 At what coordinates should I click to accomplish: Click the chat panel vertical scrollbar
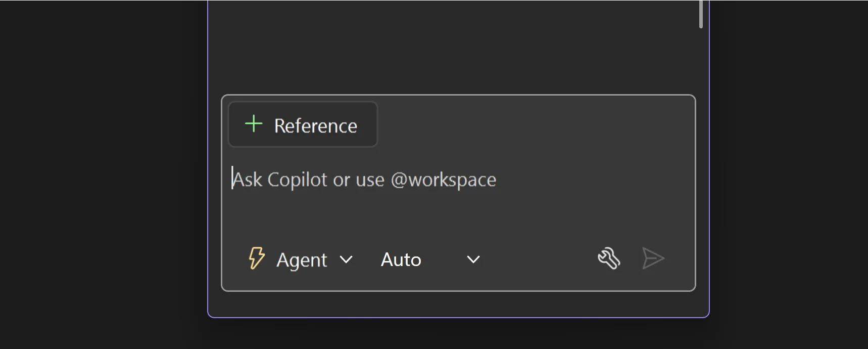[701, 14]
